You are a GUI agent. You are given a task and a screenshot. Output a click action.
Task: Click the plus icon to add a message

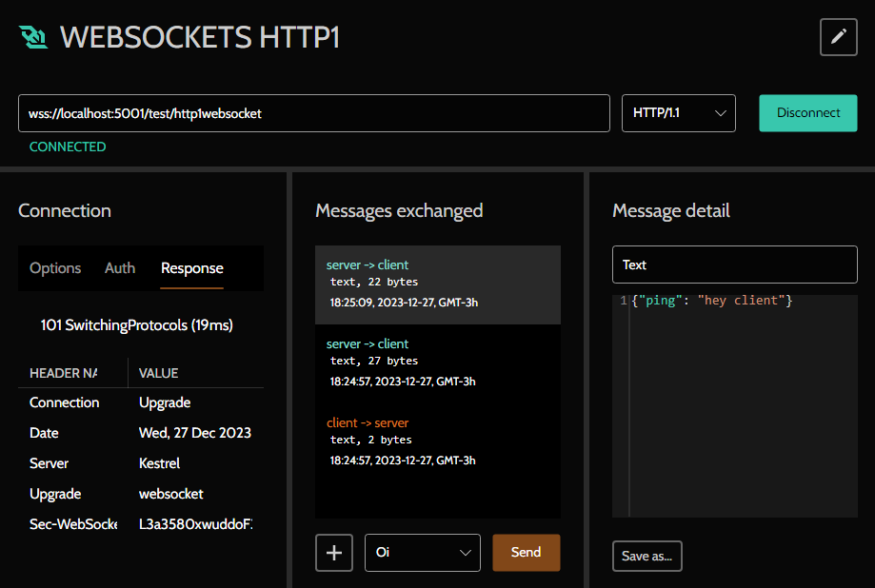coord(333,552)
